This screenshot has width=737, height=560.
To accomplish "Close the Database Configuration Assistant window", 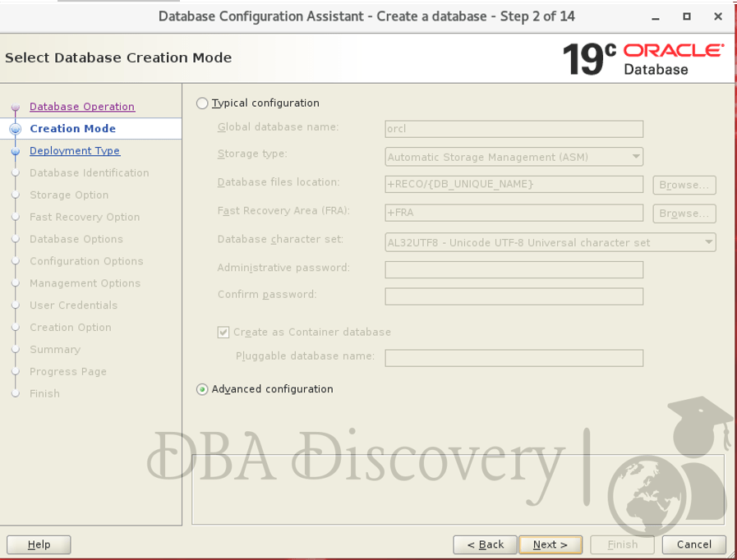I will [718, 16].
